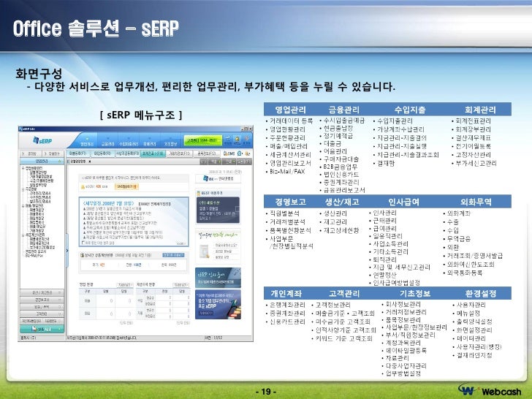
Task: Click the sERP window close button
Action: pos(251,129)
